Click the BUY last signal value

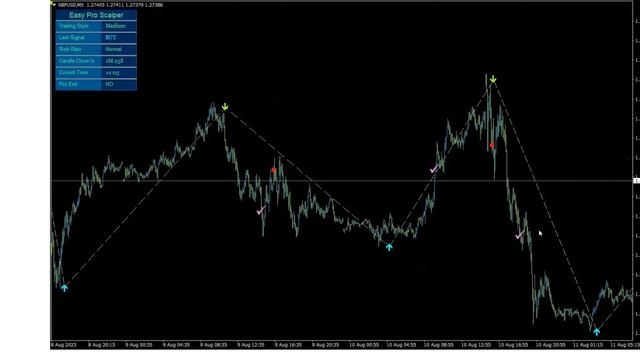(x=111, y=38)
